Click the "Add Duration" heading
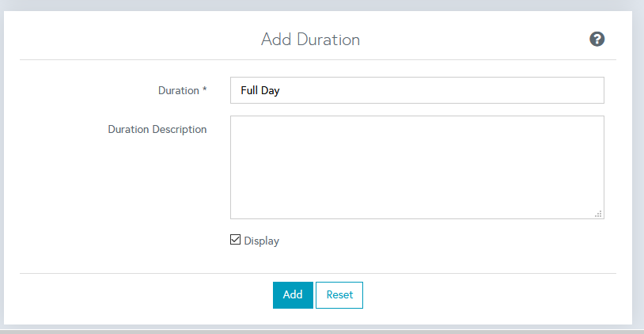644x334 pixels. coord(310,39)
